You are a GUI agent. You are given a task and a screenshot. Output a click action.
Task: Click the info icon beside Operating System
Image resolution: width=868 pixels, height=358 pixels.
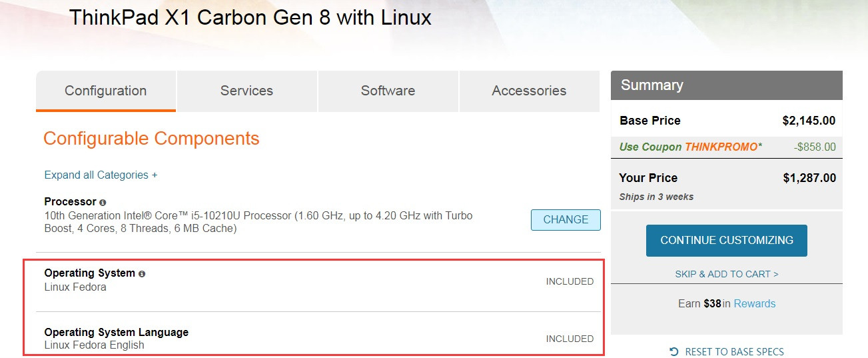[141, 273]
